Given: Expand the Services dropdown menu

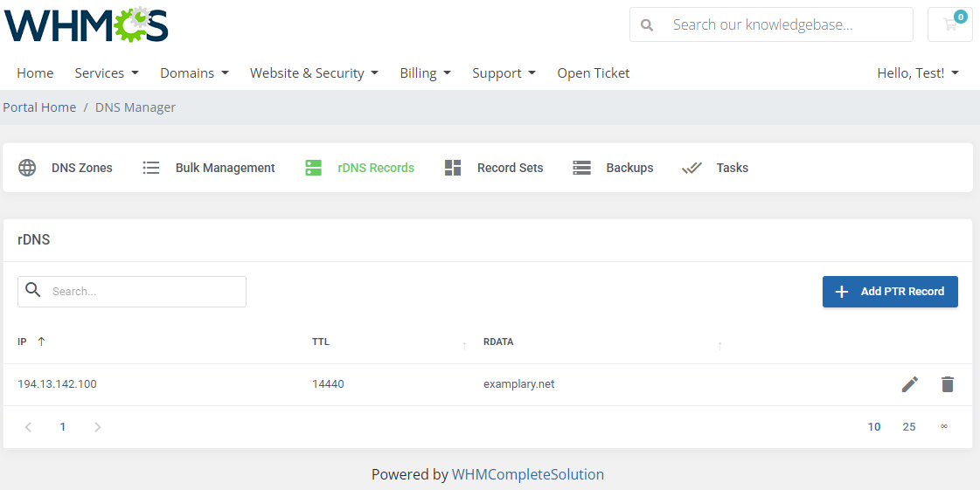Looking at the screenshot, I should tap(107, 73).
